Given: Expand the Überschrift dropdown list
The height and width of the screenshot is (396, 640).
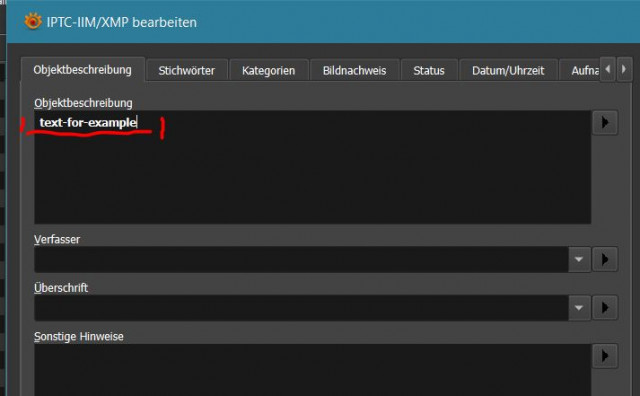Looking at the screenshot, I should click(579, 307).
